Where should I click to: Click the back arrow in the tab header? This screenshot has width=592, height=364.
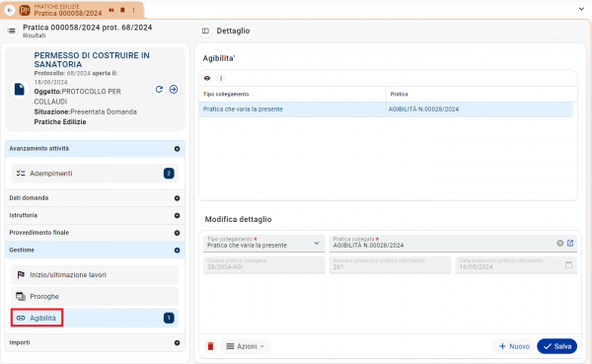[x=10, y=10]
